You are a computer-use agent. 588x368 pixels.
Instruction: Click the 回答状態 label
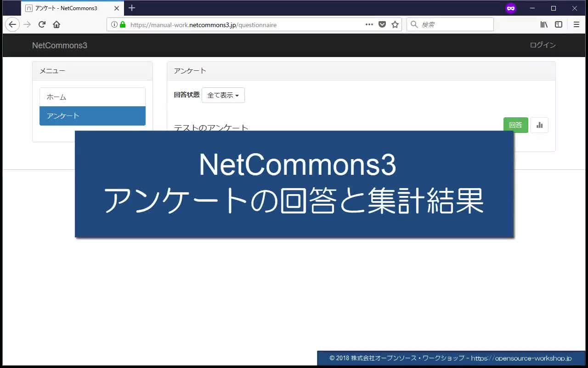[x=187, y=95]
